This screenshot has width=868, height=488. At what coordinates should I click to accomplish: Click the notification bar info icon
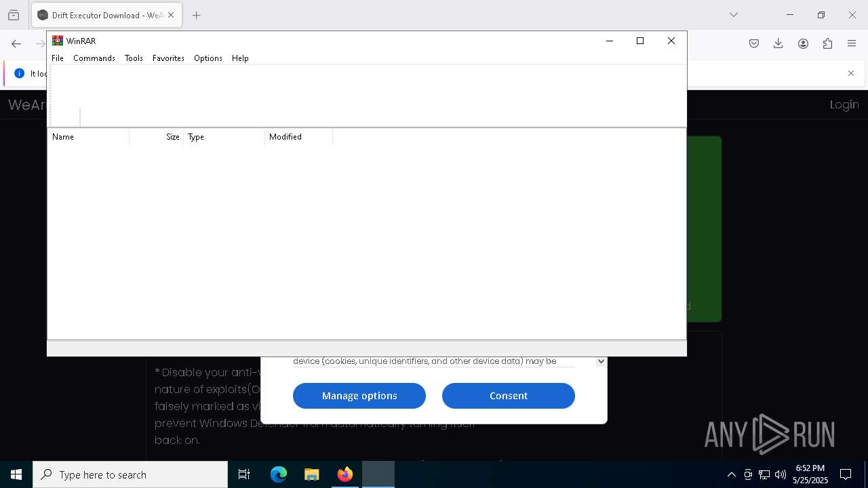point(20,73)
